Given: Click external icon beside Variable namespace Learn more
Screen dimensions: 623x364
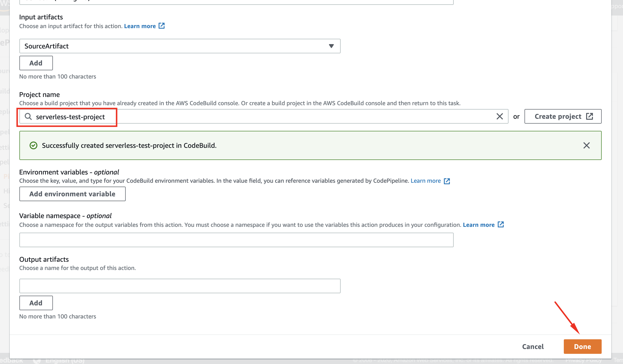Looking at the screenshot, I should [x=501, y=224].
